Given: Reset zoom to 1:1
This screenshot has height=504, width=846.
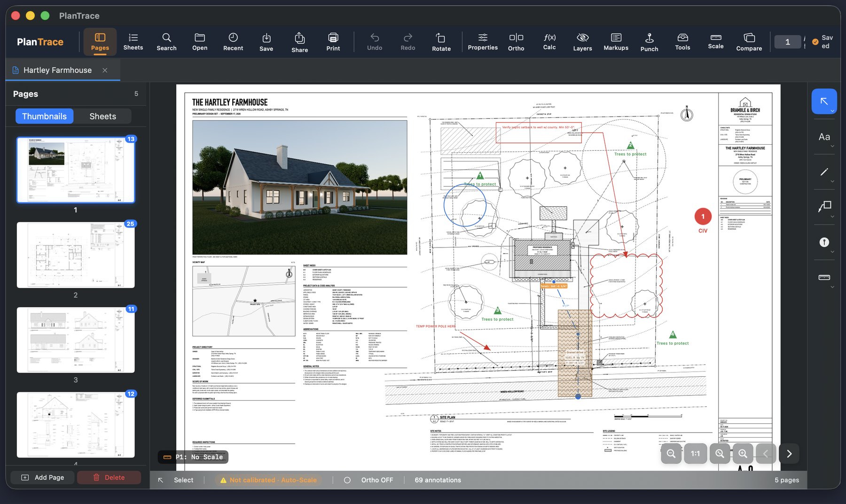Looking at the screenshot, I should 695,453.
